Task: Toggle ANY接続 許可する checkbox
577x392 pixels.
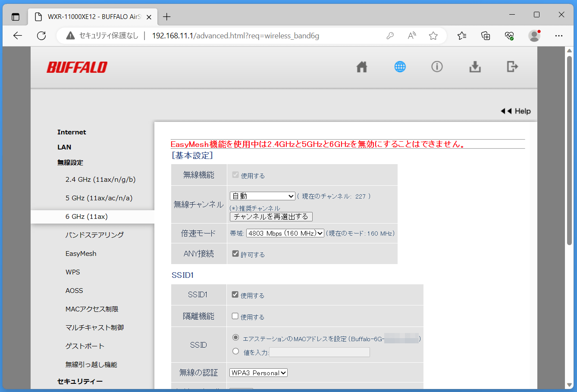Action: [235, 254]
